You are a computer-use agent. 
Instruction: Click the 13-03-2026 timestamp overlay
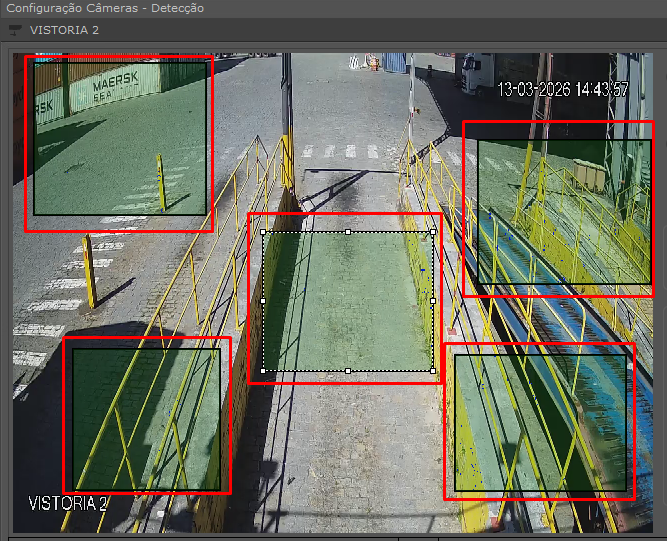click(x=562, y=89)
